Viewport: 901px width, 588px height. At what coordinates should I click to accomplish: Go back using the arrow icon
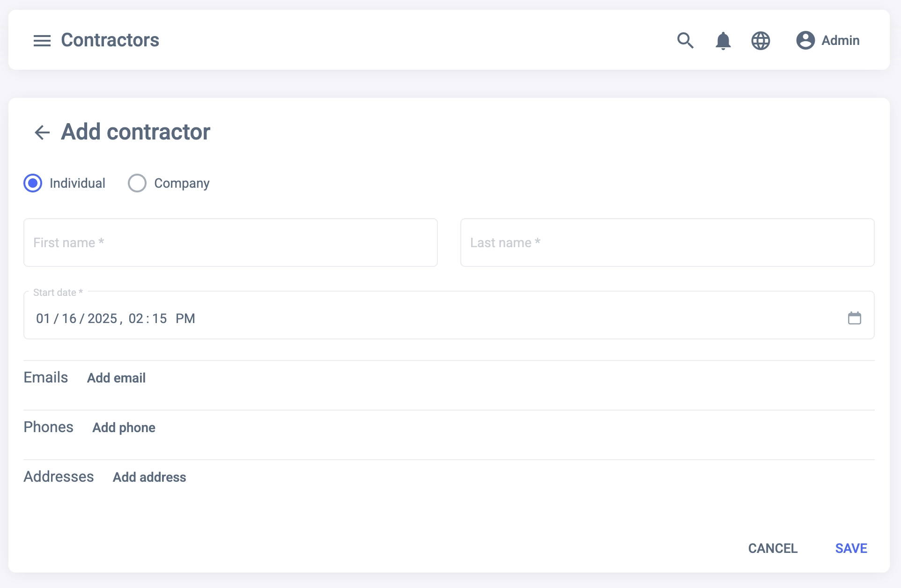(x=42, y=132)
